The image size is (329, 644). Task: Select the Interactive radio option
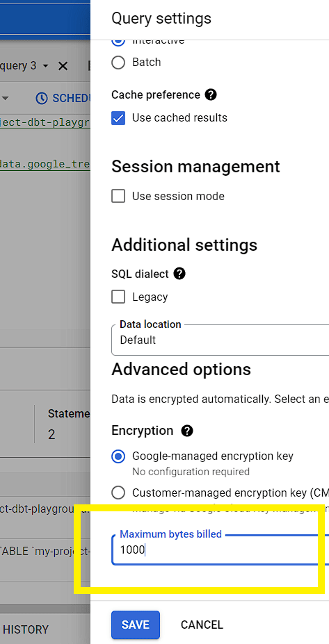click(118, 41)
